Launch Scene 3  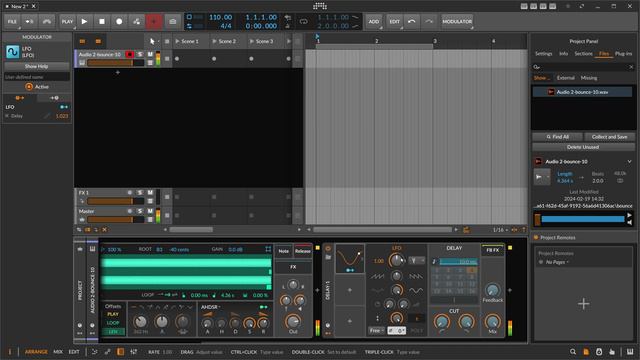252,41
